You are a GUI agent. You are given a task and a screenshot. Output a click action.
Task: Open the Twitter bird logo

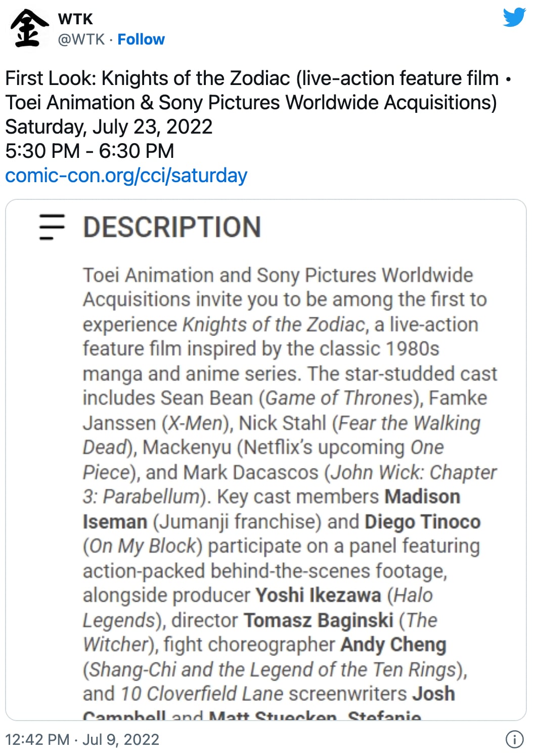(x=514, y=18)
